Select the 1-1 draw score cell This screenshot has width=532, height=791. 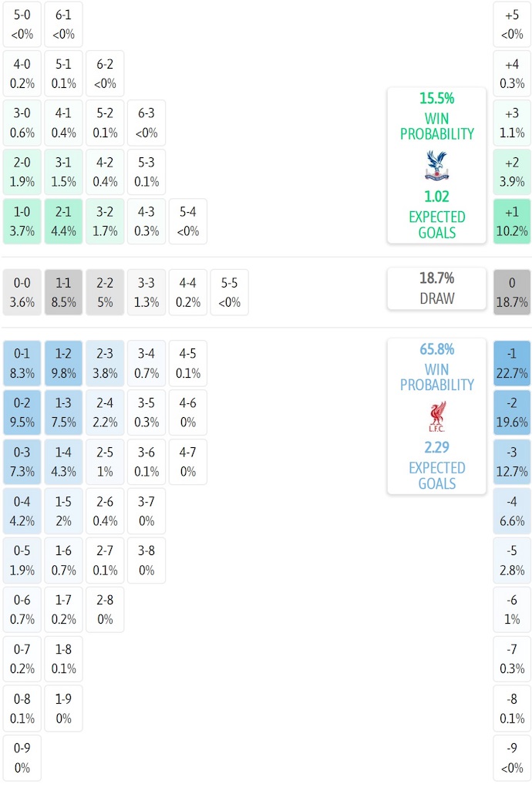click(64, 292)
